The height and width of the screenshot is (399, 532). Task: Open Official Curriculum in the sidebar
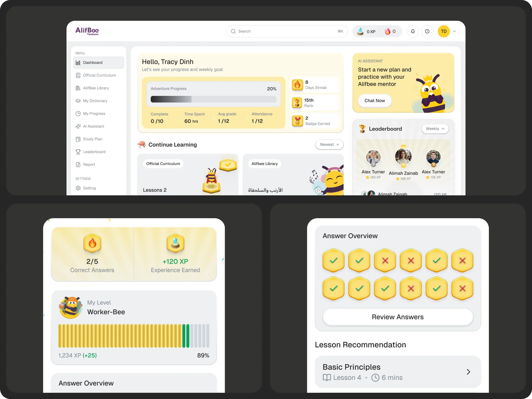98,75
